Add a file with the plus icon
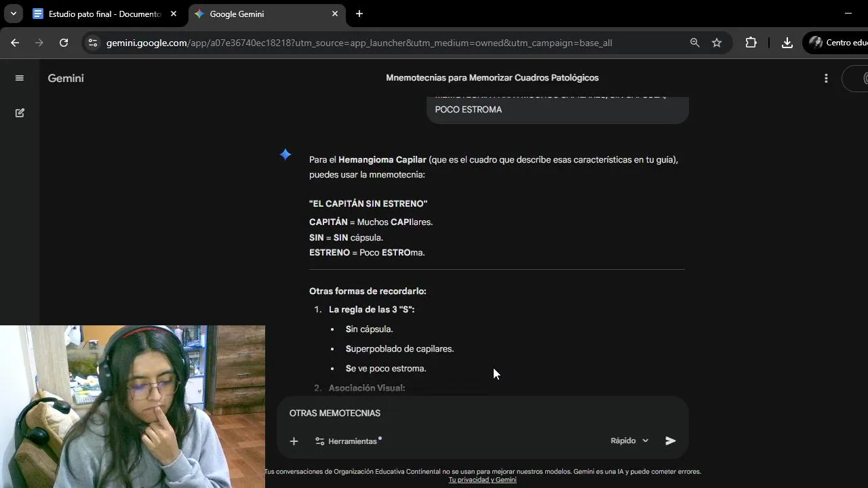868x488 pixels. click(294, 441)
